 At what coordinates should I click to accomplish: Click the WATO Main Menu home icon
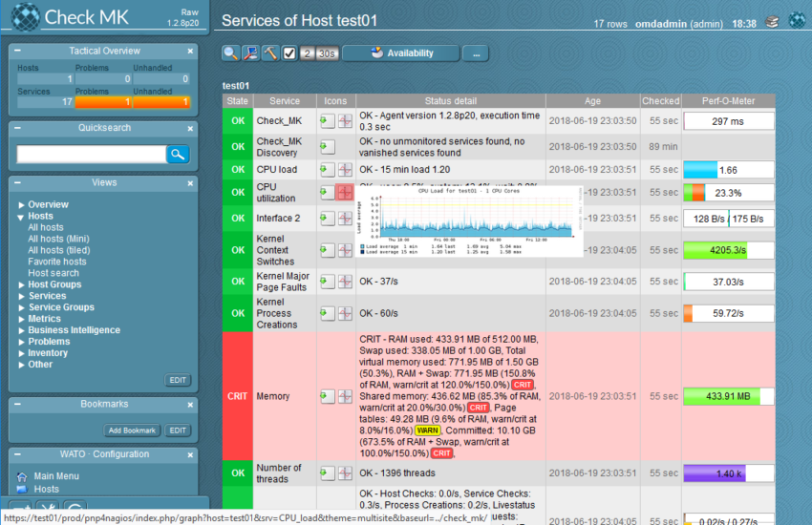click(22, 476)
